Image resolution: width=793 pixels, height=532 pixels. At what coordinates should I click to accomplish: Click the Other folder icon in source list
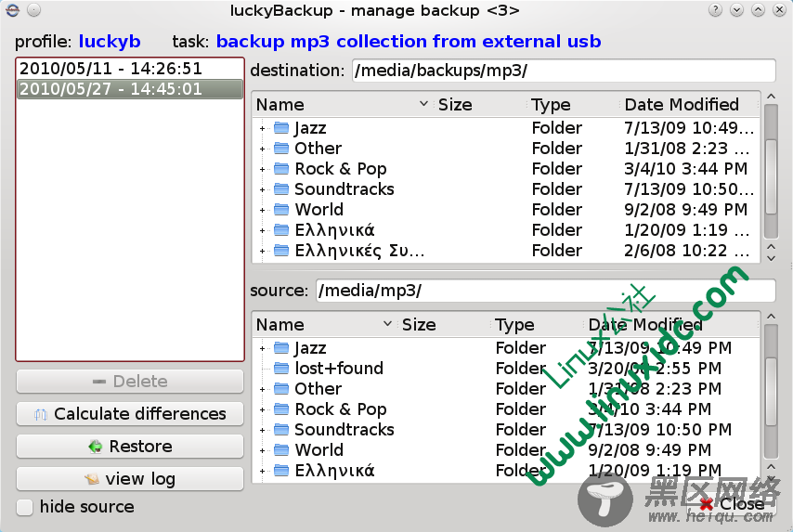click(x=281, y=389)
